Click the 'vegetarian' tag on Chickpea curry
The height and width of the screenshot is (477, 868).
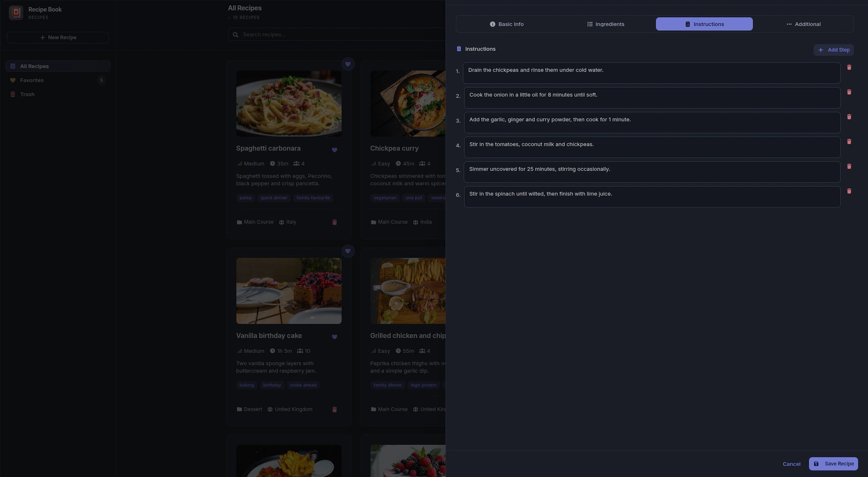[x=385, y=198]
